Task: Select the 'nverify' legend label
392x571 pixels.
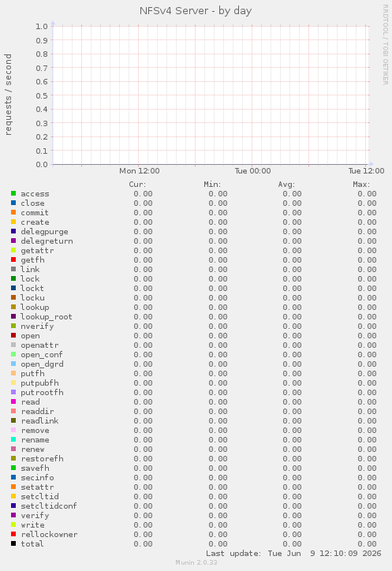Action: point(37,327)
